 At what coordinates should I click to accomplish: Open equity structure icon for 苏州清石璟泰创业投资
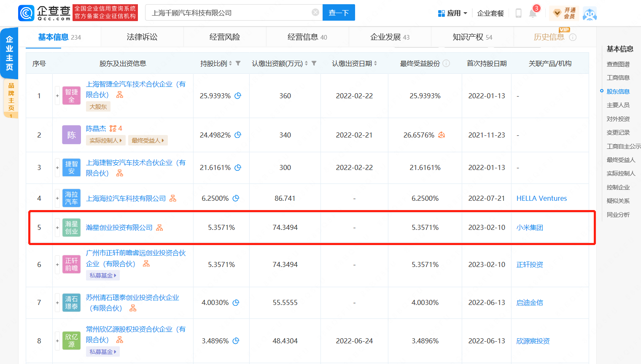click(x=133, y=308)
